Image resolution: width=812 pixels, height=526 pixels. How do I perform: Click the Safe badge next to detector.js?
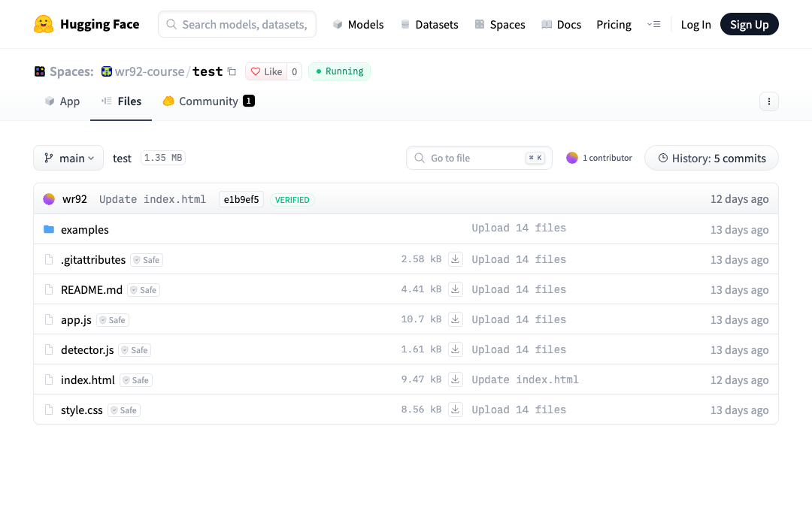(x=135, y=350)
